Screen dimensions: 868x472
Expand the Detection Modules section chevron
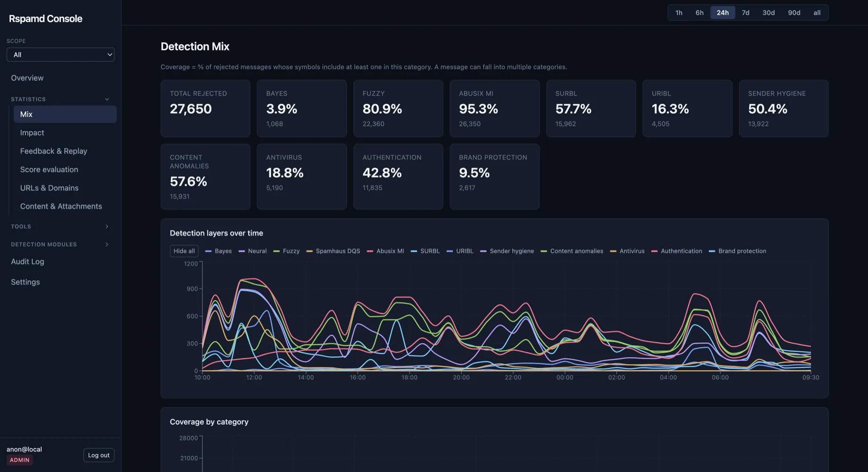click(x=107, y=245)
